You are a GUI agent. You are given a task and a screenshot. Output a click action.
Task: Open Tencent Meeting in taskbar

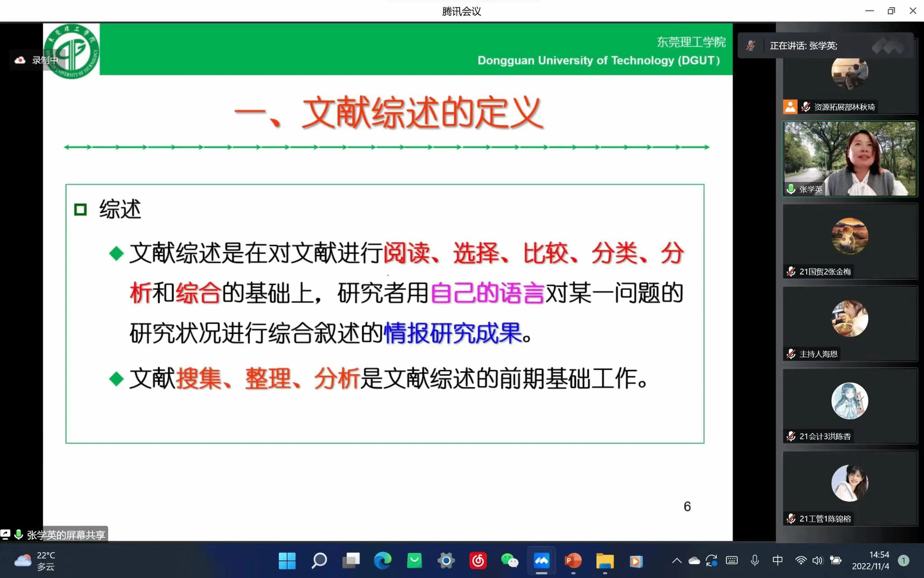pos(541,561)
